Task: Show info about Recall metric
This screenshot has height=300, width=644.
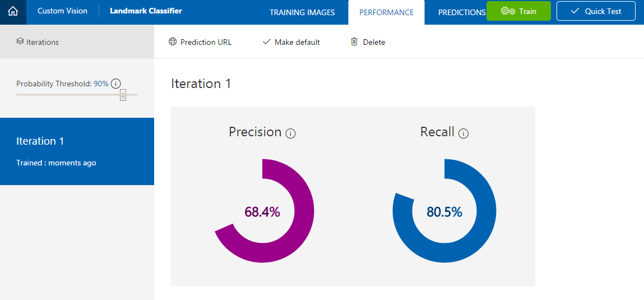Action: (464, 133)
